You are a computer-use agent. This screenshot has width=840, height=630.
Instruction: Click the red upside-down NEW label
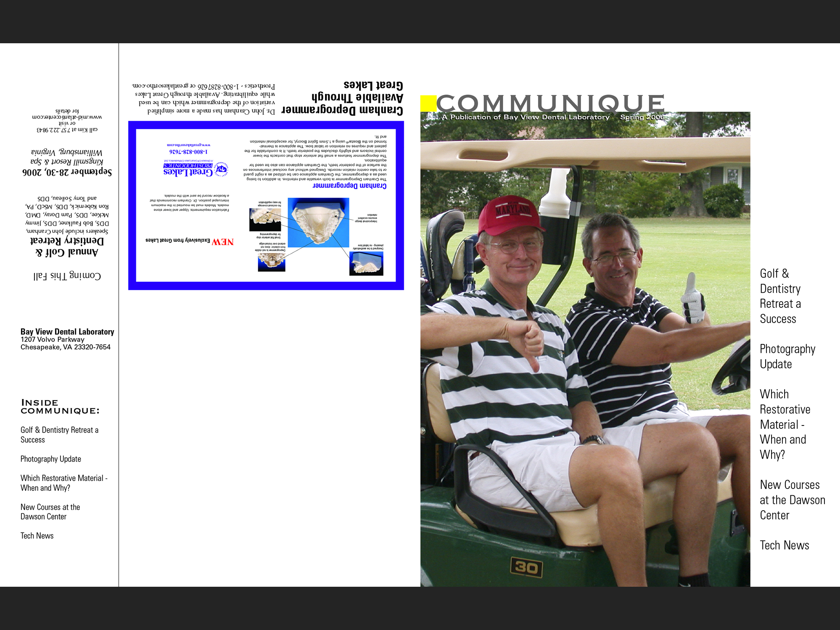pos(223,241)
